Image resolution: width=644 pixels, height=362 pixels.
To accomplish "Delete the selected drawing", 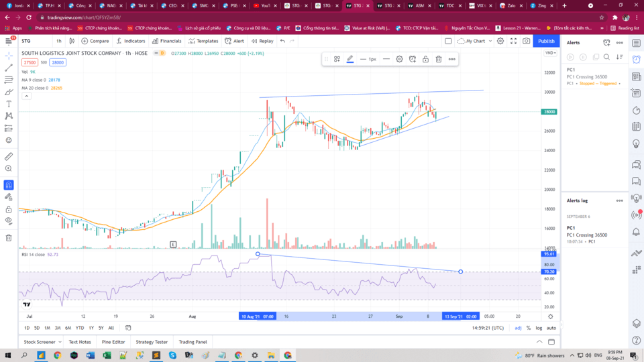I will (x=439, y=59).
